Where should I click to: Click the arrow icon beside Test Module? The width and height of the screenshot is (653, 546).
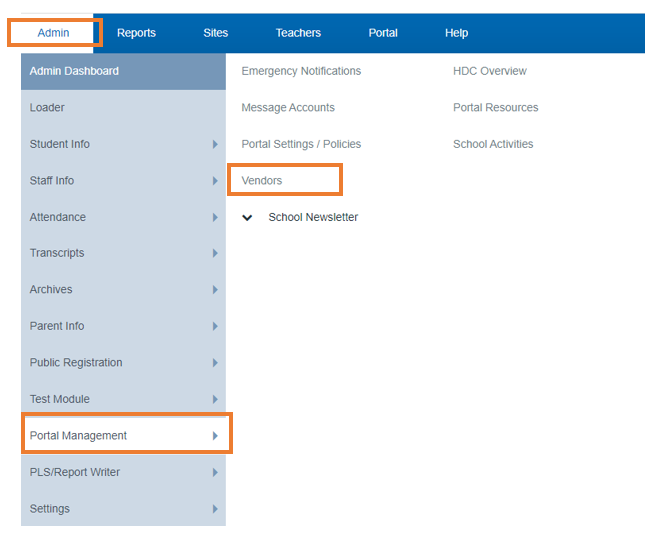tap(215, 399)
